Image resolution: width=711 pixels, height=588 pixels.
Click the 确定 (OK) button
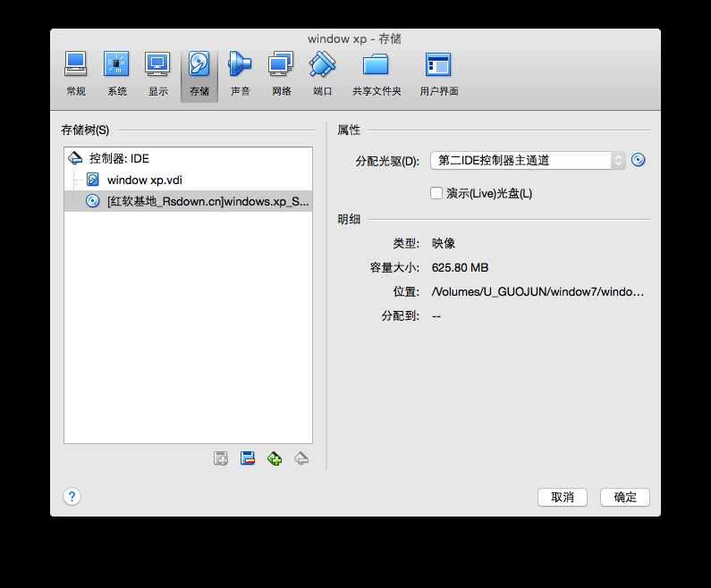click(x=625, y=497)
